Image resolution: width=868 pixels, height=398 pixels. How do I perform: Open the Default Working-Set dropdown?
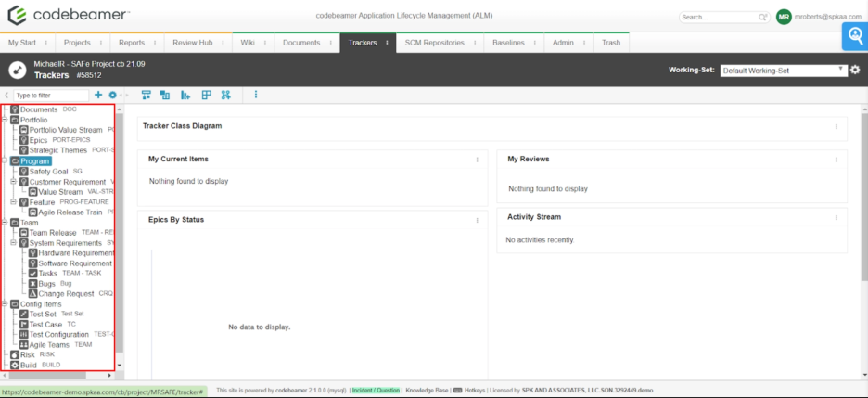pos(784,71)
